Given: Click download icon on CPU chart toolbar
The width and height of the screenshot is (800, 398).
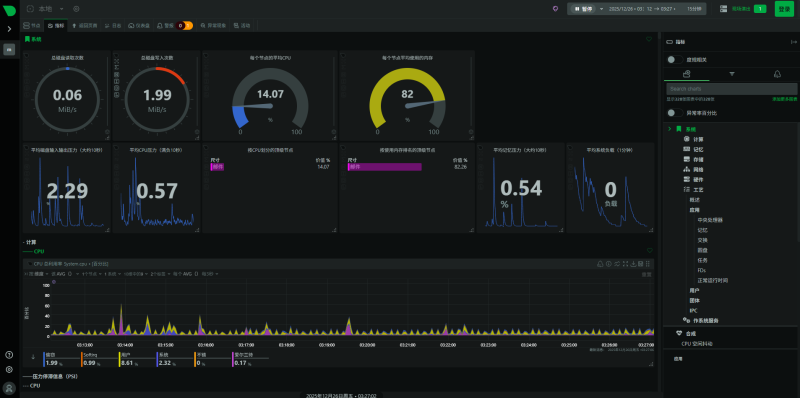Looking at the screenshot, I should click(633, 264).
